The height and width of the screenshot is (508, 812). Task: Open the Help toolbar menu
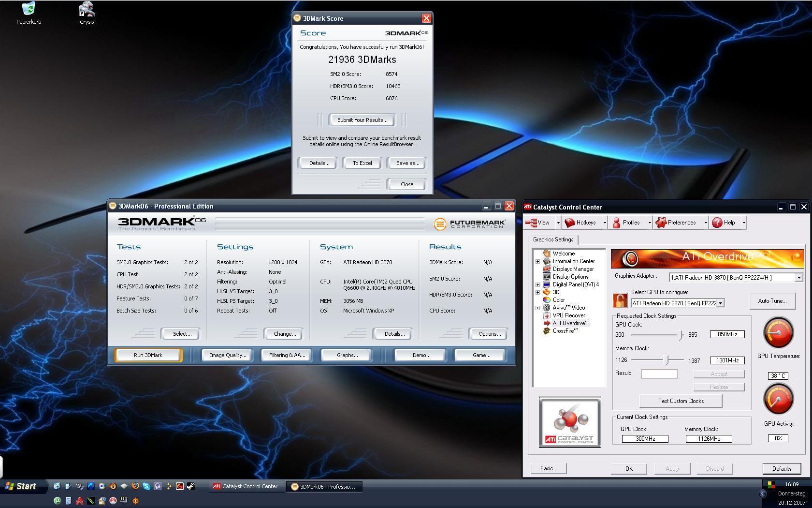(725, 223)
